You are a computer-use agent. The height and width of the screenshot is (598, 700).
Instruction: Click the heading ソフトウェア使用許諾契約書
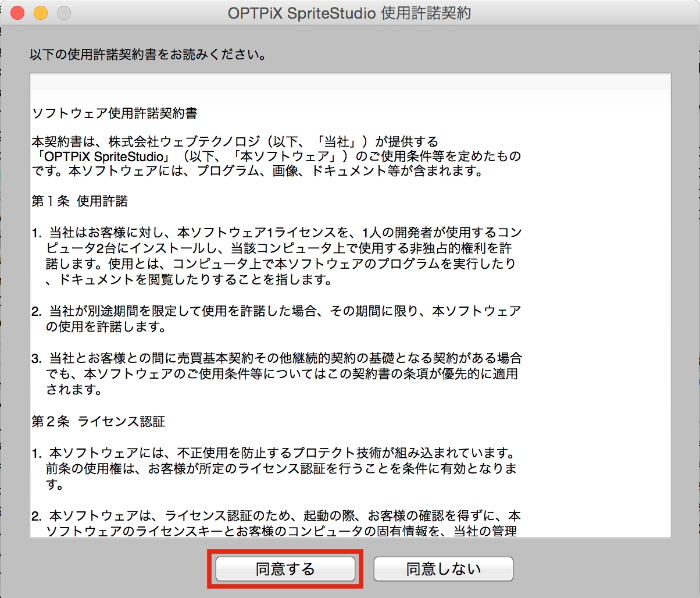[x=114, y=113]
